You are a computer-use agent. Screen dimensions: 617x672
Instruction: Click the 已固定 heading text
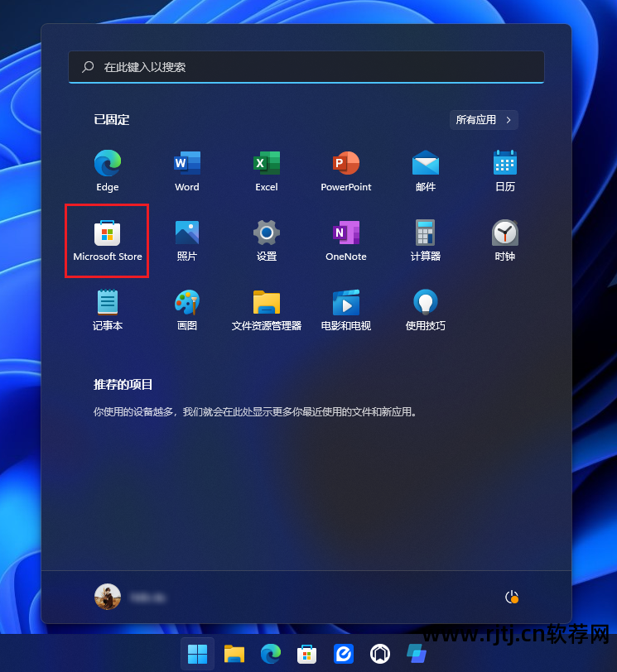pyautogui.click(x=112, y=119)
